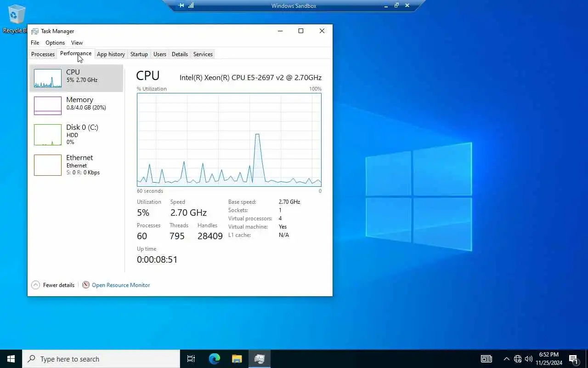This screenshot has width=588, height=368.
Task: Open the clock showing 6:52 PM
Action: 549,359
